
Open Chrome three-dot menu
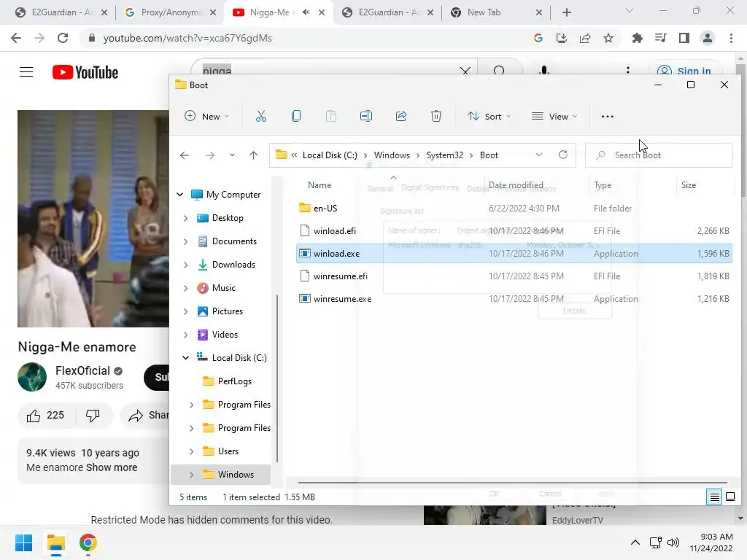coord(731,38)
